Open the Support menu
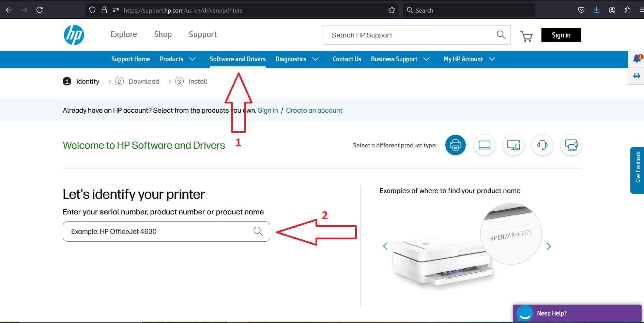This screenshot has height=323, width=644. coord(203,34)
